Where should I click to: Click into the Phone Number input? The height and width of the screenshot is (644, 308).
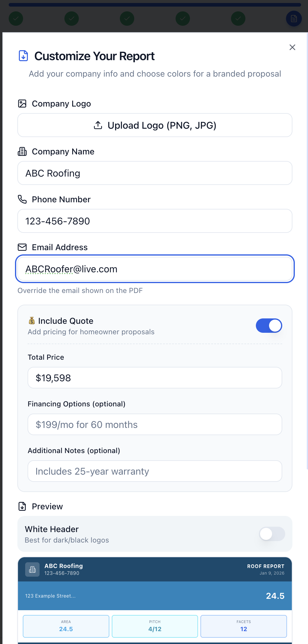point(155,221)
